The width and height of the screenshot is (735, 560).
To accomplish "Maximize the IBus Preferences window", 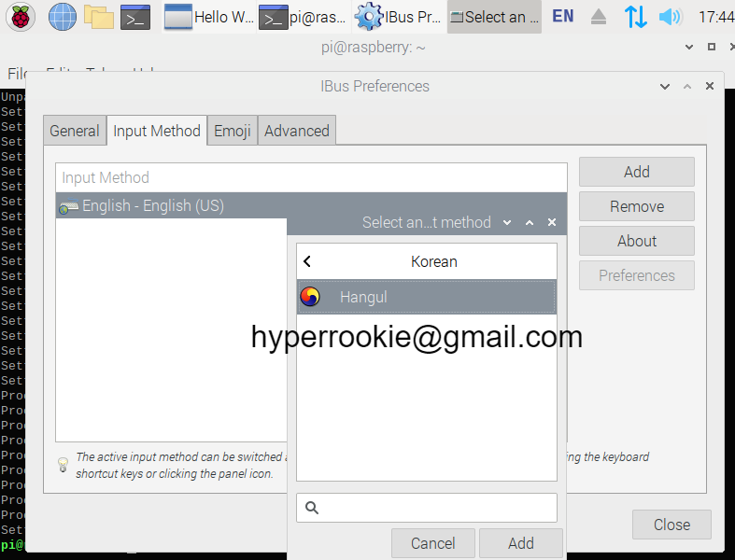I will tap(687, 86).
